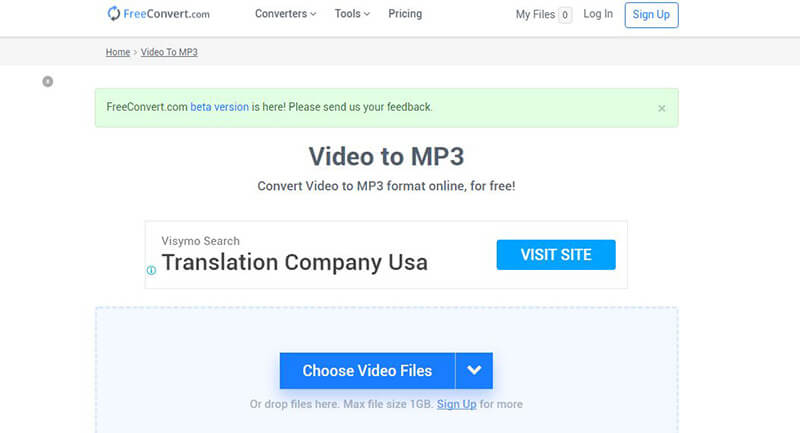This screenshot has width=800, height=433.
Task: Click the ad info icon
Action: click(152, 270)
